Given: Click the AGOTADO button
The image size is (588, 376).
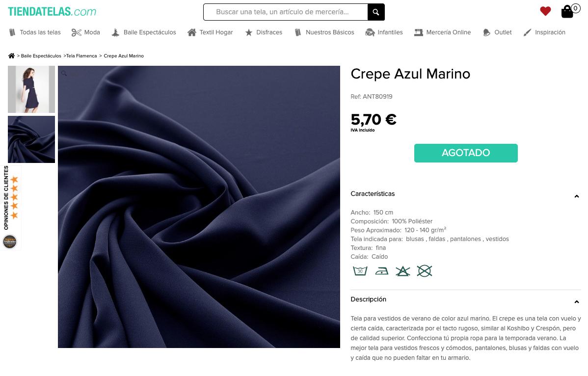Looking at the screenshot, I should [466, 153].
